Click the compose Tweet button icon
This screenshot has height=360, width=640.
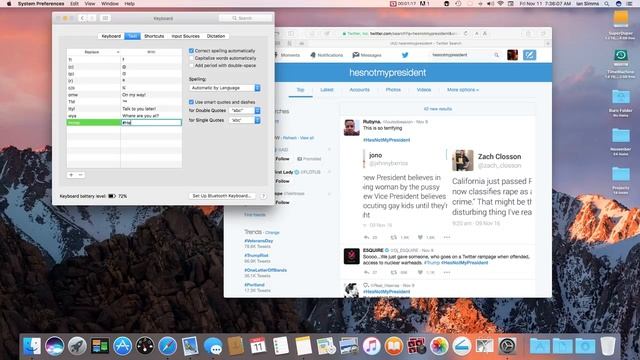529,55
